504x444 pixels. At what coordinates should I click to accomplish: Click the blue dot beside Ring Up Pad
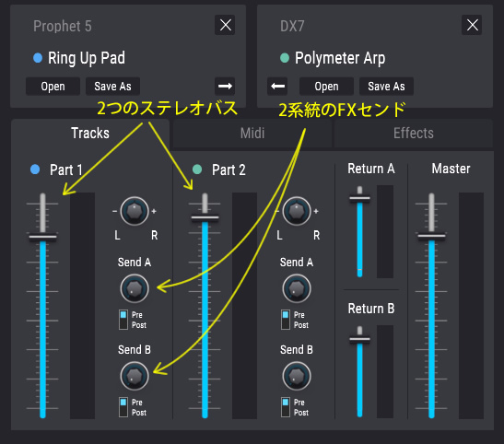pos(38,58)
